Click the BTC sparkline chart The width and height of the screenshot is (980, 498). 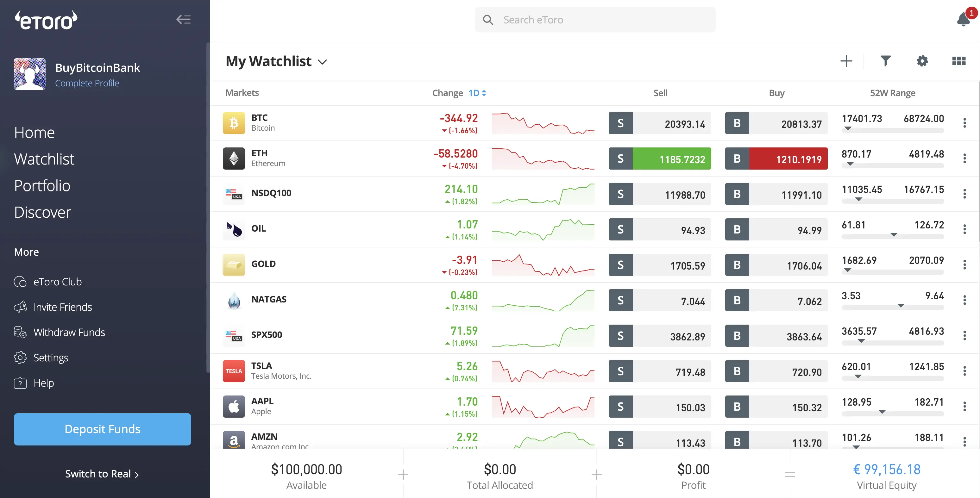coord(543,123)
